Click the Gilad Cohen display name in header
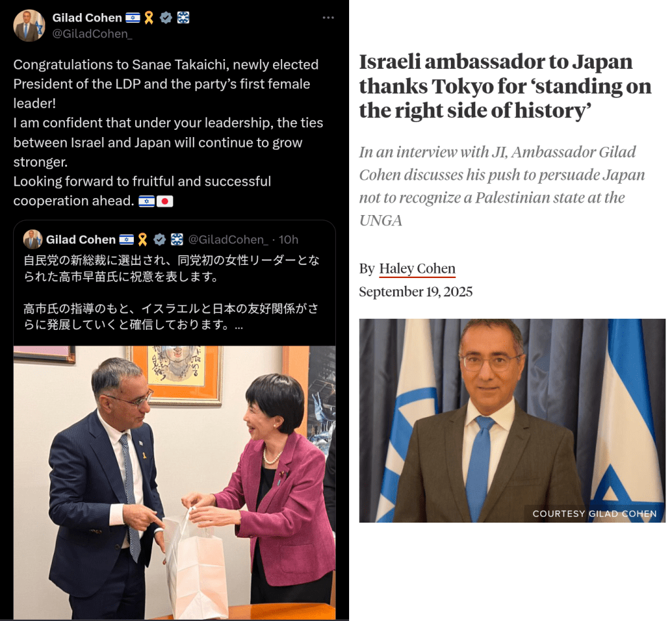This screenshot has height=621, width=672. click(x=87, y=18)
